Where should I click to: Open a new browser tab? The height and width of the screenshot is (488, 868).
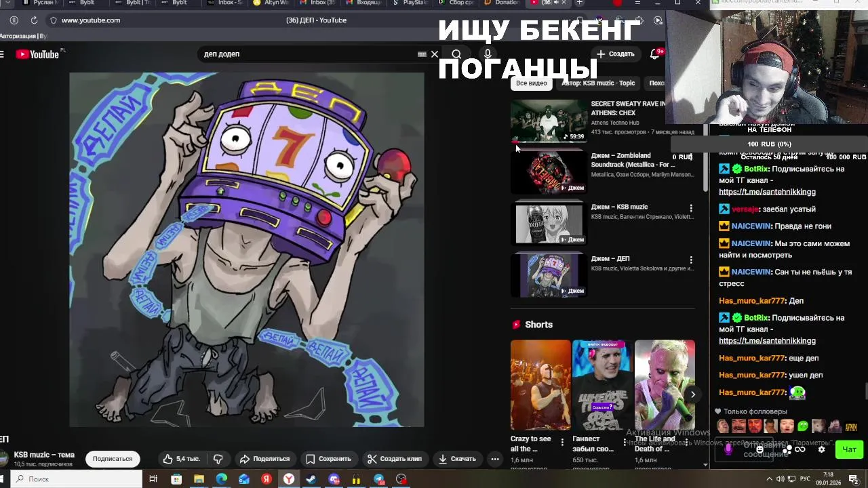pyautogui.click(x=579, y=3)
